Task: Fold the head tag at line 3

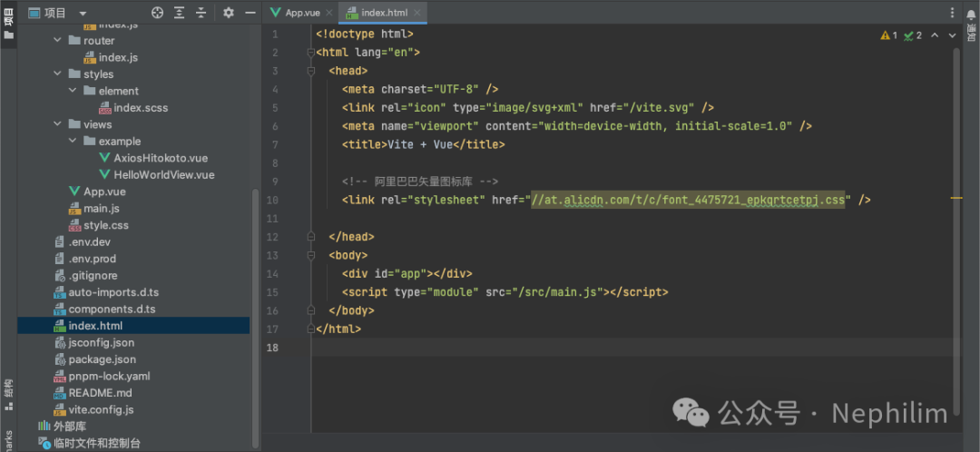Action: (x=310, y=72)
